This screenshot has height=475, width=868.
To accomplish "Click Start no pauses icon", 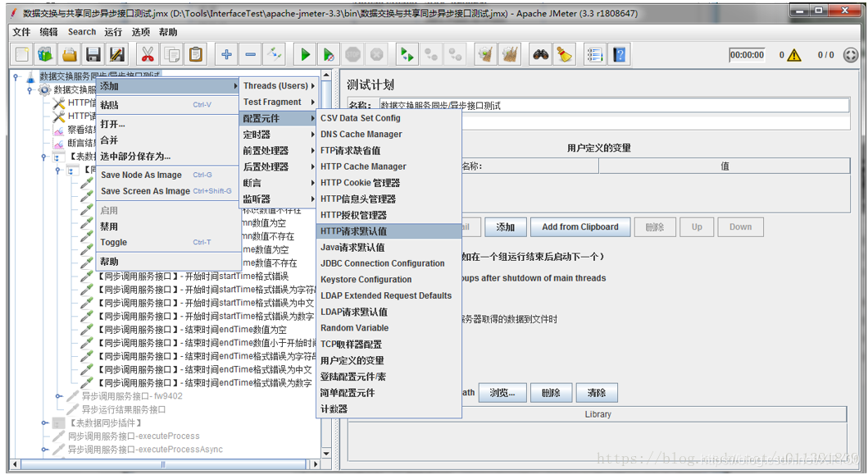I will click(x=329, y=54).
